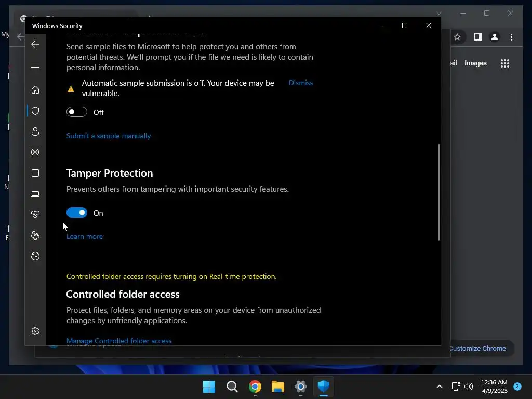
Task: Turn on Automatic sample submission toggle
Action: point(77,112)
